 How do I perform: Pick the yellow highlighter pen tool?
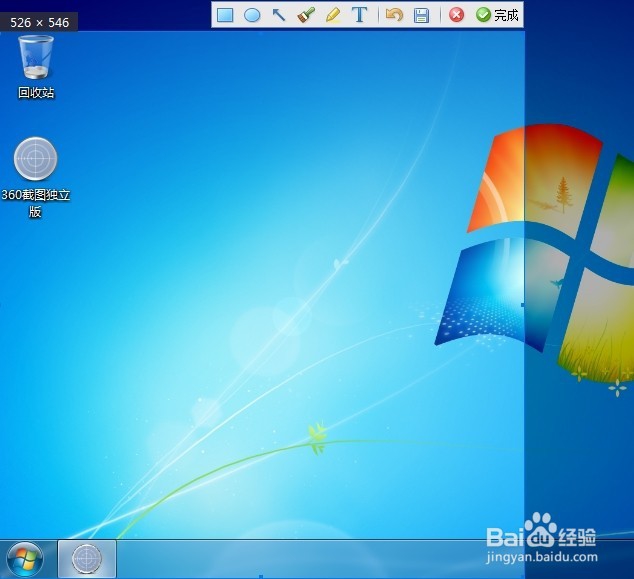click(333, 15)
